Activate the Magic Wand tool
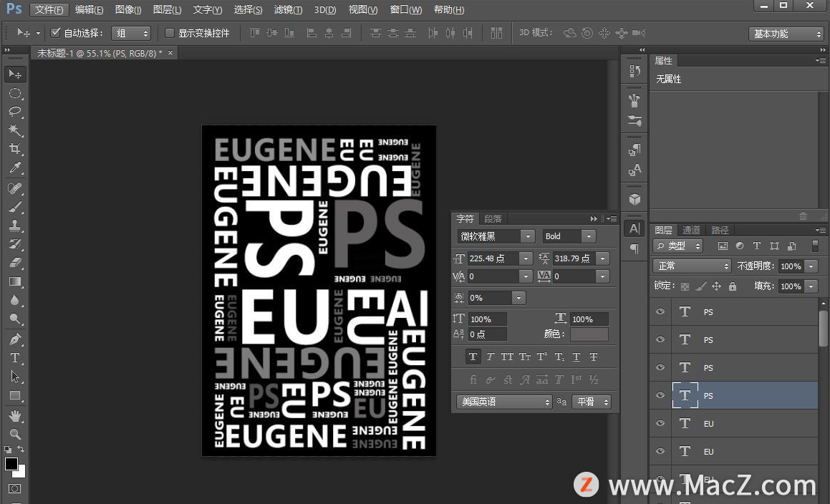Viewport: 830px width, 504px height. (x=15, y=130)
